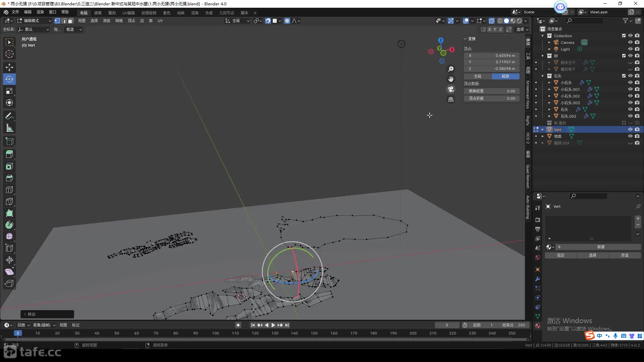The width and height of the screenshot is (644, 362).
Task: Open the Modifiers wrench properties tab
Action: point(538,279)
